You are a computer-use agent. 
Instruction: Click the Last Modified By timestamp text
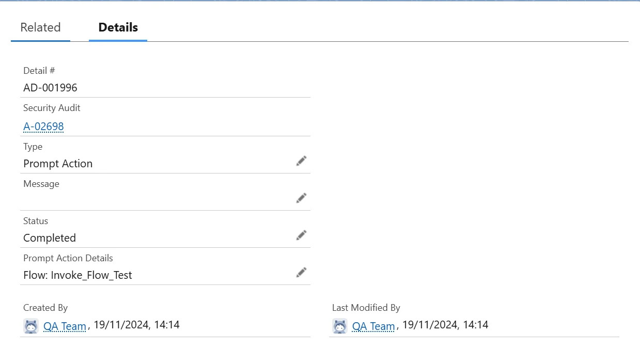[445, 325]
